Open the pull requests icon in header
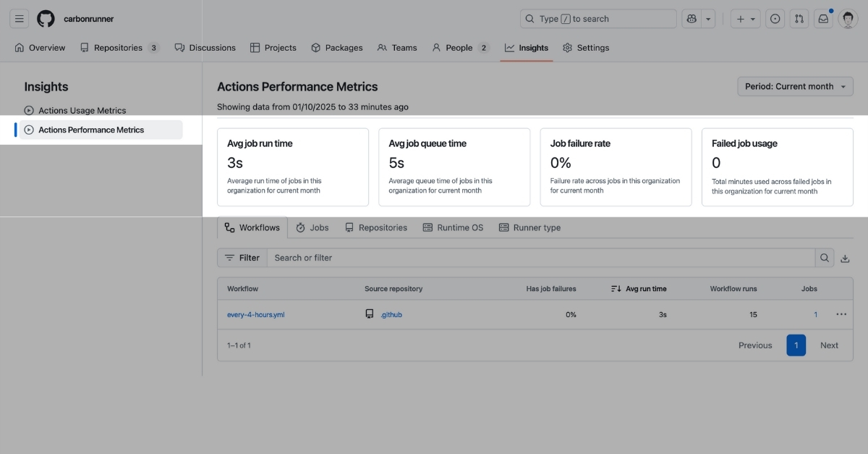Viewport: 868px width, 454px height. [799, 19]
